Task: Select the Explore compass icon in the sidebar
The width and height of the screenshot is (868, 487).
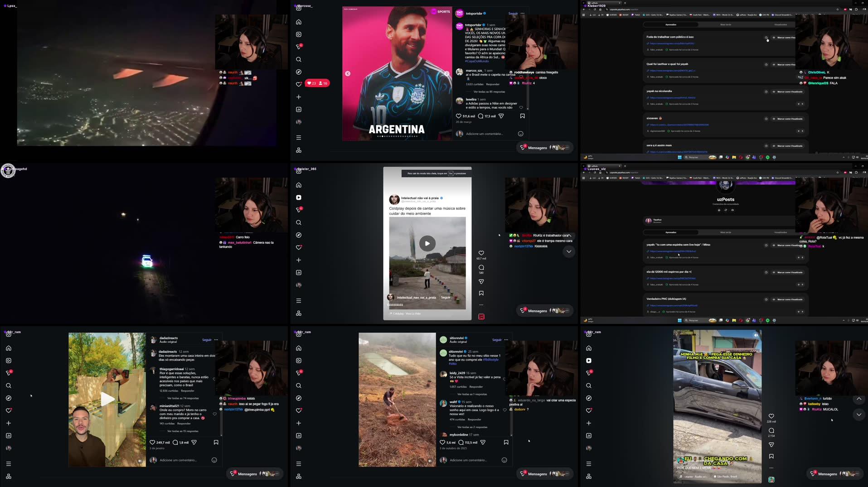Action: [298, 72]
